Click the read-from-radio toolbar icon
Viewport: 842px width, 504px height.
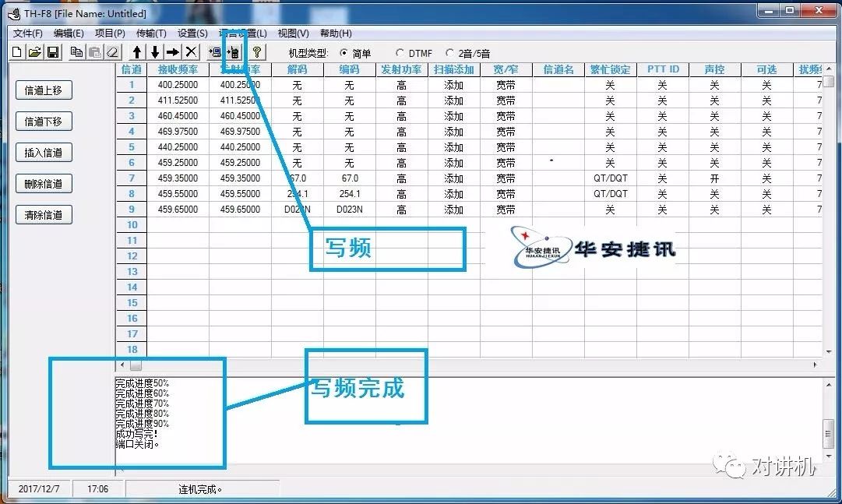(x=217, y=51)
